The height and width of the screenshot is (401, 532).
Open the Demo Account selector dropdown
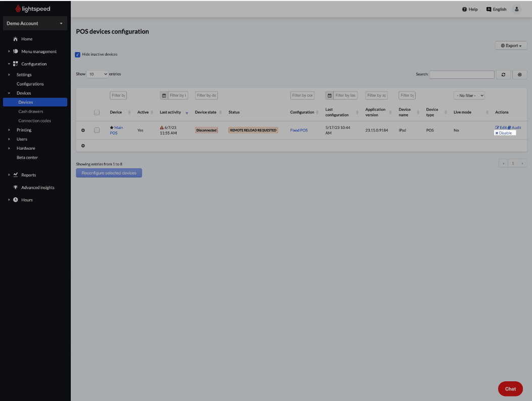(34, 23)
